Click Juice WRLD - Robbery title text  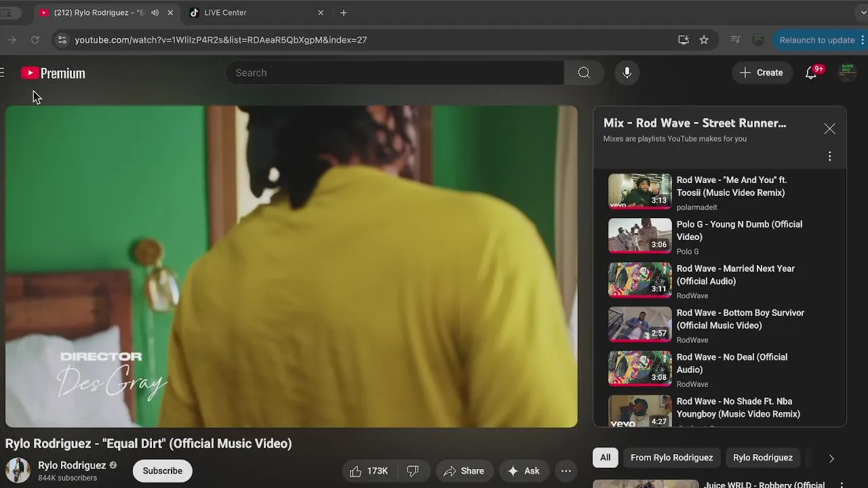764,484
